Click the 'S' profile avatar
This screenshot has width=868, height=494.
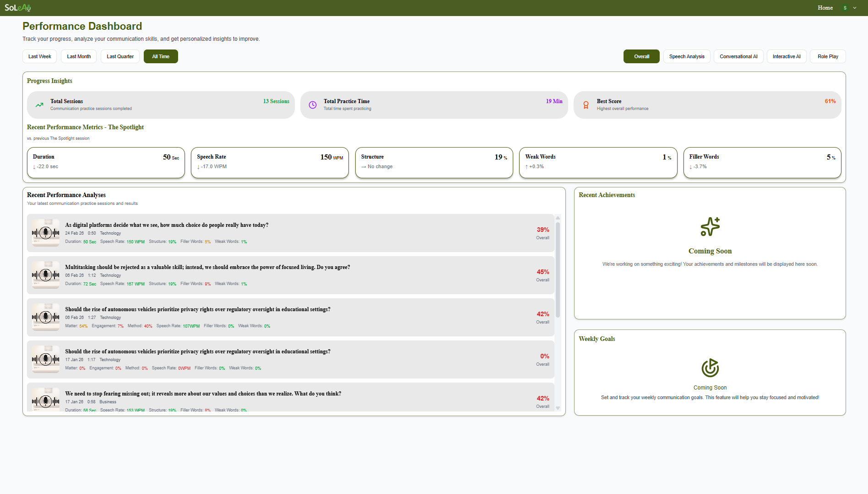click(x=845, y=7)
